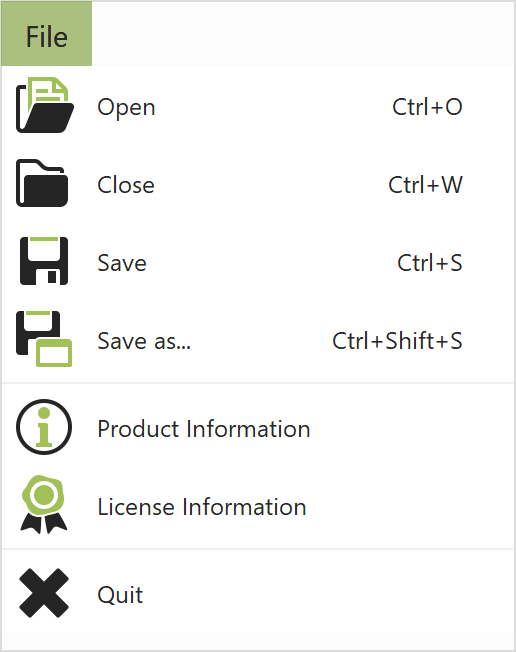516x652 pixels.
Task: Click the floppy disk Save icon
Action: (44, 261)
